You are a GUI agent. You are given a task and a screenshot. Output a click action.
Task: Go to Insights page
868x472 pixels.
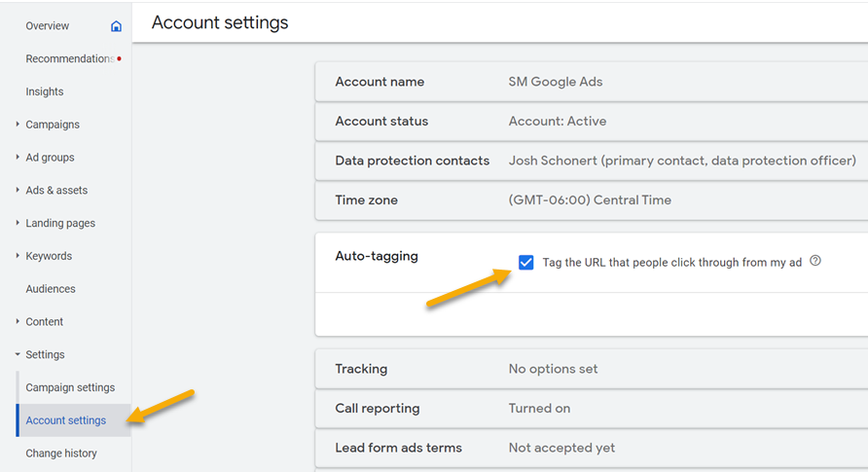coord(45,91)
